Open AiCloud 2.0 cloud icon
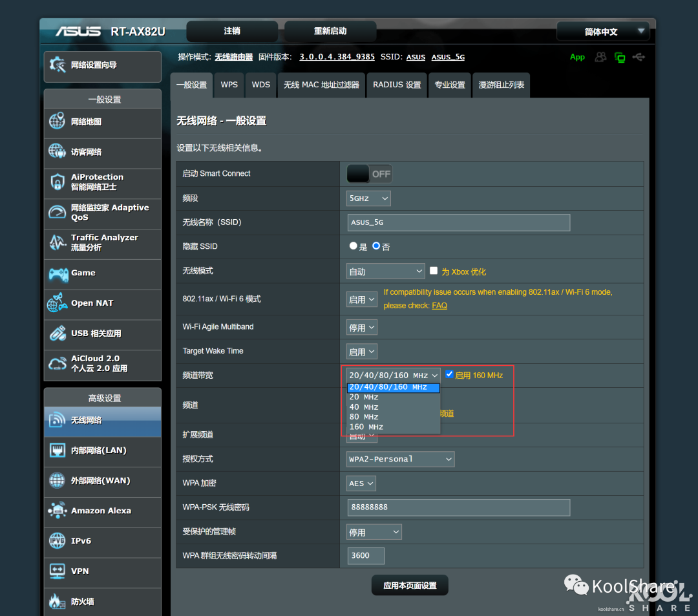This screenshot has width=698, height=616. 58,364
